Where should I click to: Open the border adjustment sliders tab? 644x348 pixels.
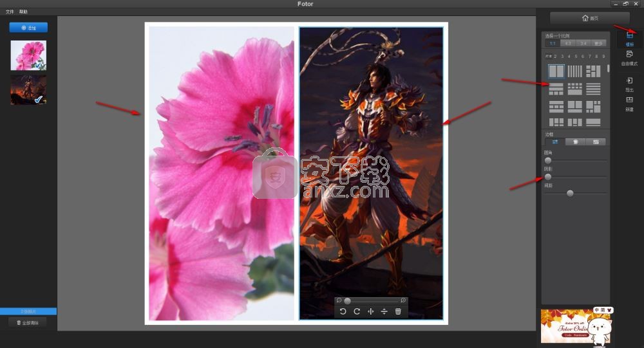[555, 142]
